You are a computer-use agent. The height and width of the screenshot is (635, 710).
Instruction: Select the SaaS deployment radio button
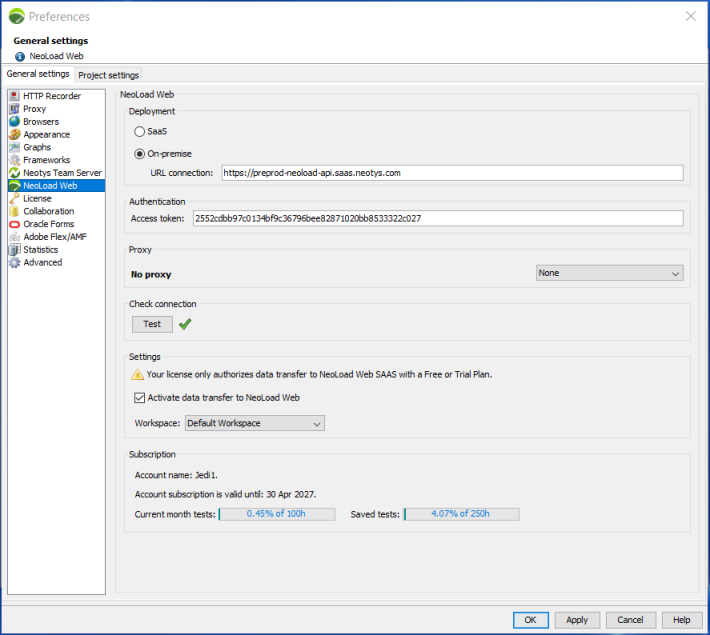coord(140,131)
